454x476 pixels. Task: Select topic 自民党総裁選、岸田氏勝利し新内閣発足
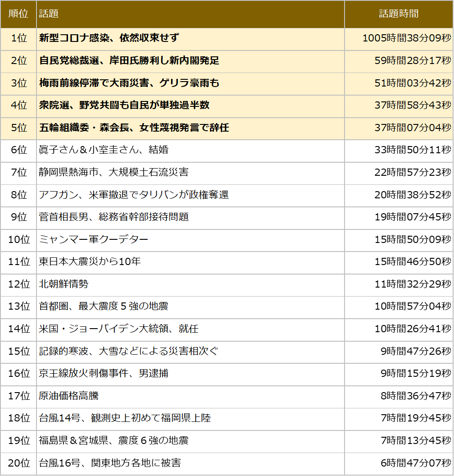click(129, 60)
